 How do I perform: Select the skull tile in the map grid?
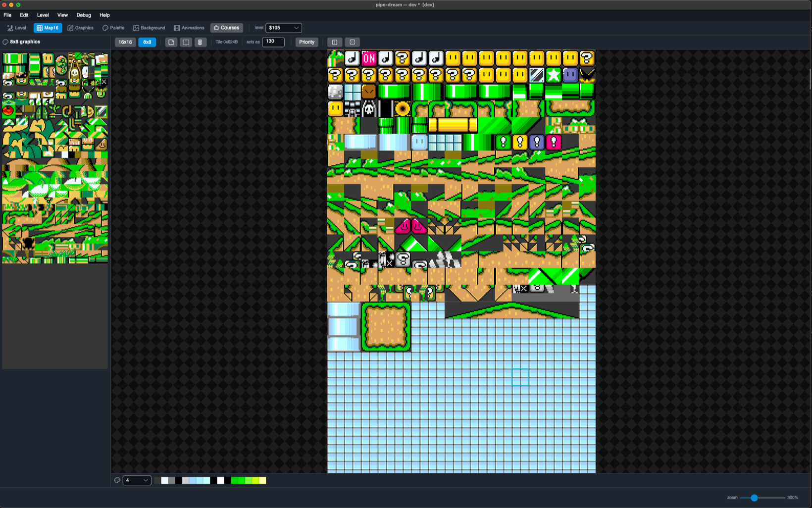coord(369,108)
